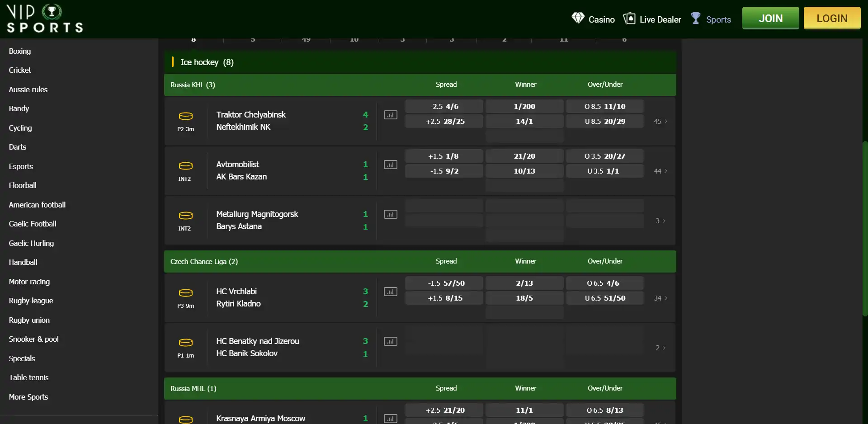The width and height of the screenshot is (868, 424).
Task: Open the chart icon for Metallurg Magnitogorsk game
Action: (391, 214)
